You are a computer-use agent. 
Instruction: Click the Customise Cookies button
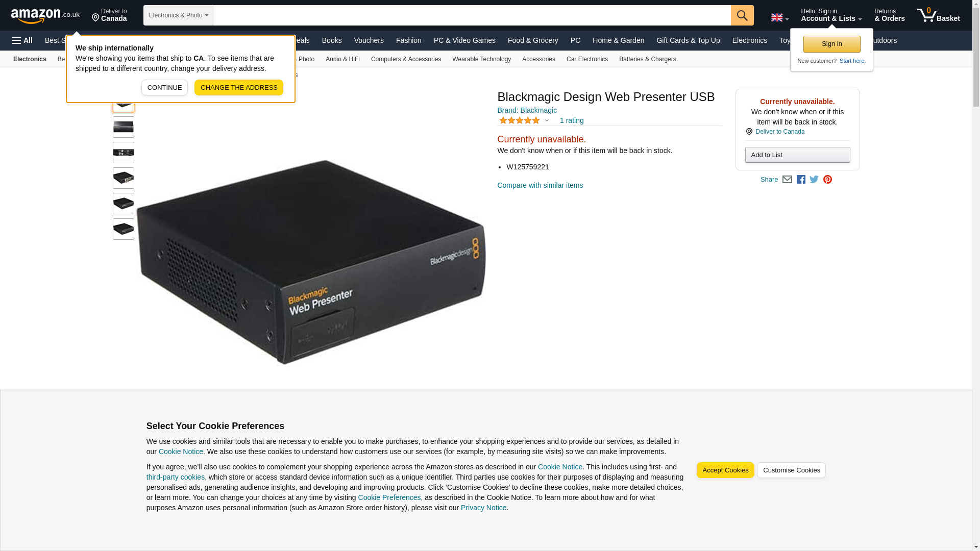(791, 470)
